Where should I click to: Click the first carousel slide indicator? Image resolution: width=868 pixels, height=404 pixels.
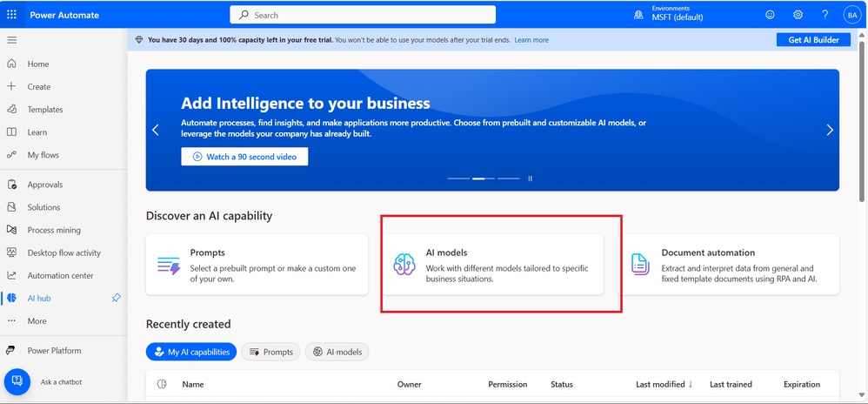(458, 178)
